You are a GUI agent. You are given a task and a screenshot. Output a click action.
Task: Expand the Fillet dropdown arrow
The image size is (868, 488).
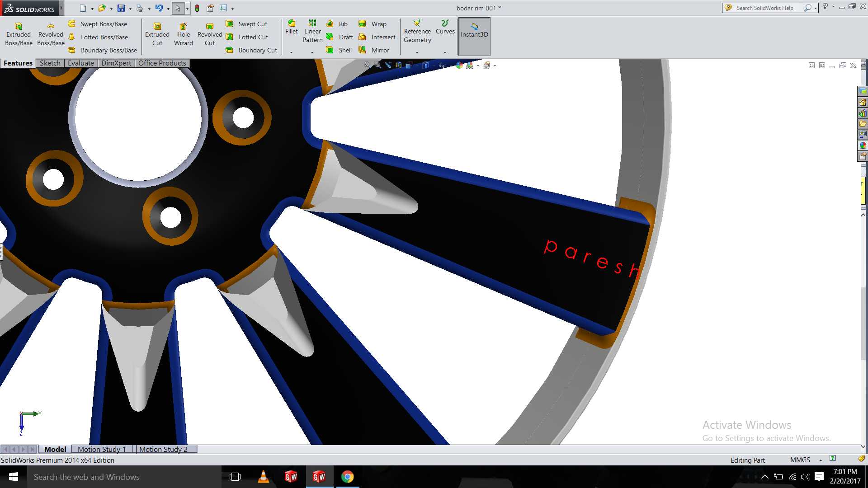click(291, 52)
